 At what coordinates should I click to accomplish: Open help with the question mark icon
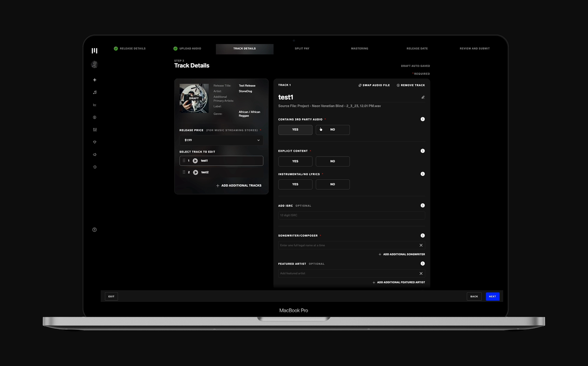[x=95, y=229]
